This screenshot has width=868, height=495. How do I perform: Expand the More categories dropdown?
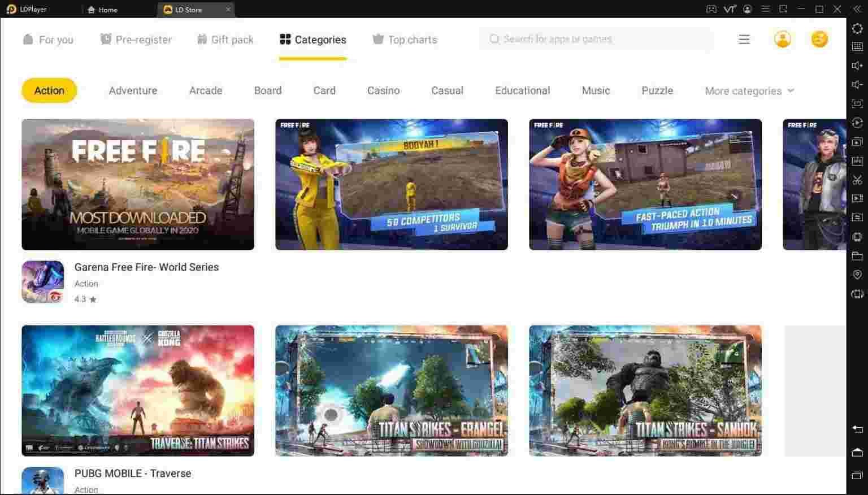click(x=748, y=90)
